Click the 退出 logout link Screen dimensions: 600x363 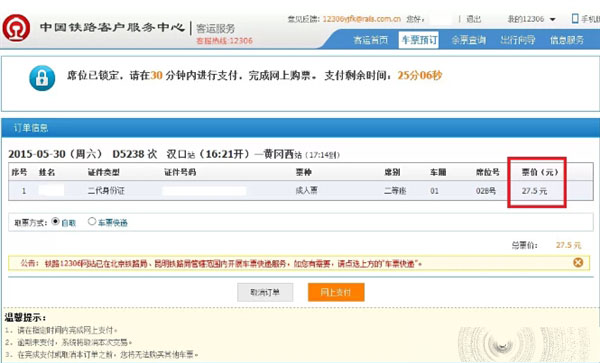[474, 19]
